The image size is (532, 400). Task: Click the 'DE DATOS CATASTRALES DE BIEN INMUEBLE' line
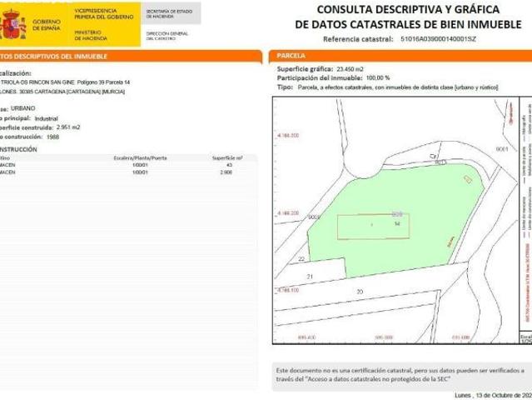click(x=408, y=24)
